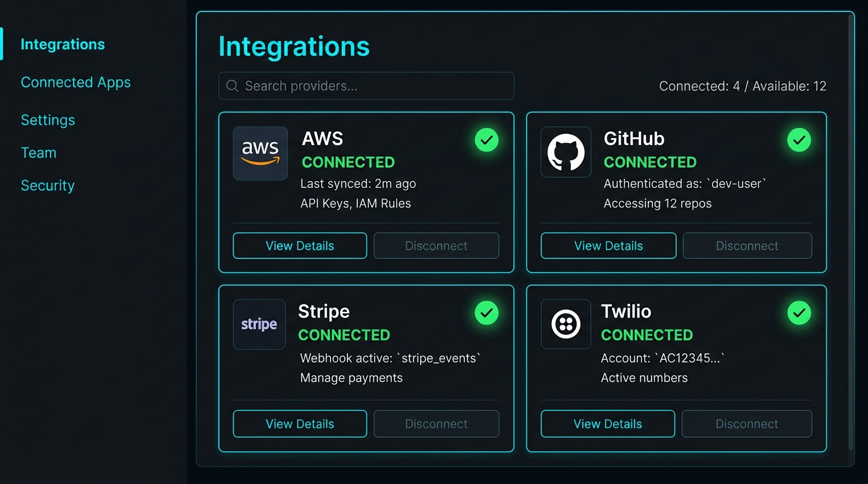Click 'Webhook active: `stripe_events`' text
Screen dimensions: 868x484
tap(390, 358)
